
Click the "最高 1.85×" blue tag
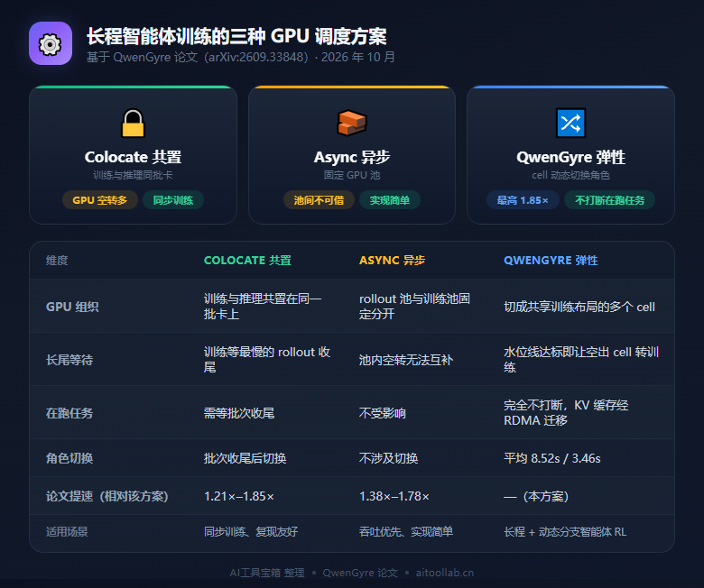point(523,200)
